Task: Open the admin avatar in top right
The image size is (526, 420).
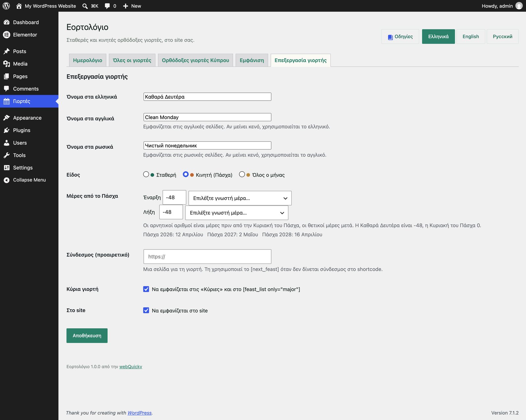Action: [x=519, y=6]
